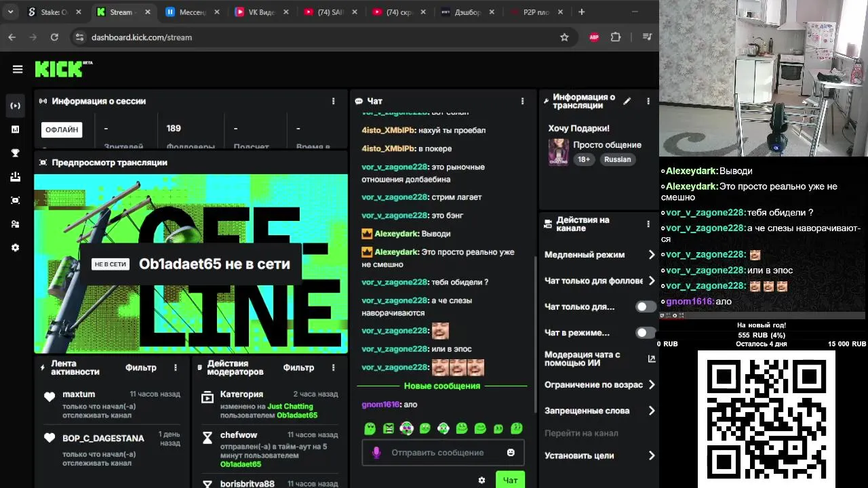Screen dimensions: 868x488
Task: Open three-dot menu of the activity feed
Action: pyautogui.click(x=176, y=367)
